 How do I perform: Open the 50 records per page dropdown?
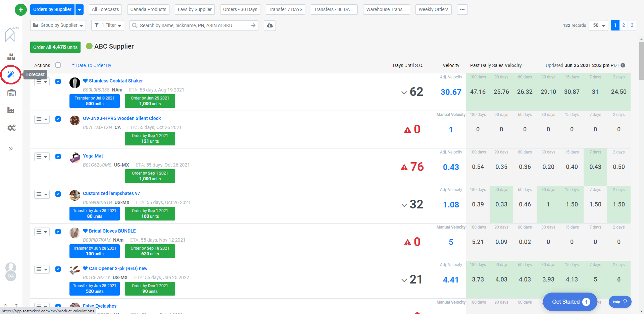coord(598,25)
